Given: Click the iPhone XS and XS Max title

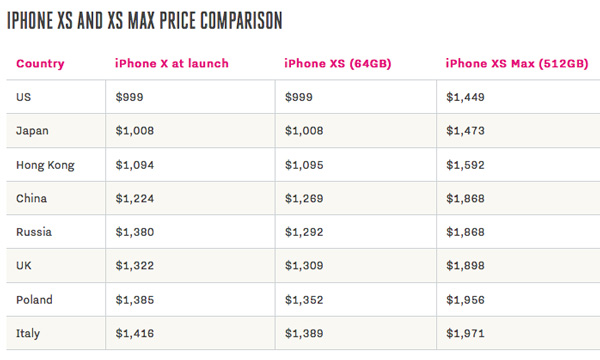Looking at the screenshot, I should coord(145,21).
